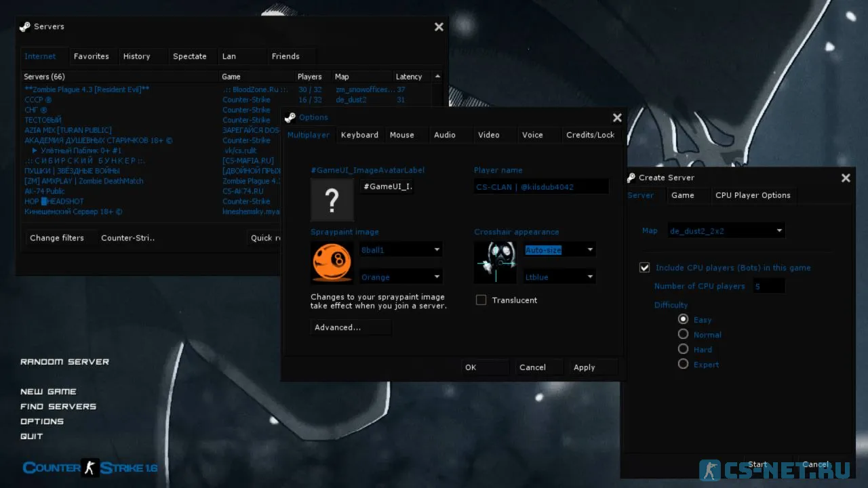Click the 8ball spraypaint preview image
This screenshot has height=488, width=868.
332,263
